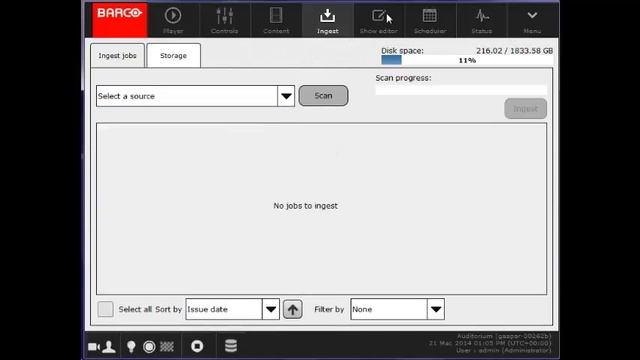Click the 'No jobs to ingest' message
Image resolution: width=640 pixels, height=360 pixels.
pos(306,206)
